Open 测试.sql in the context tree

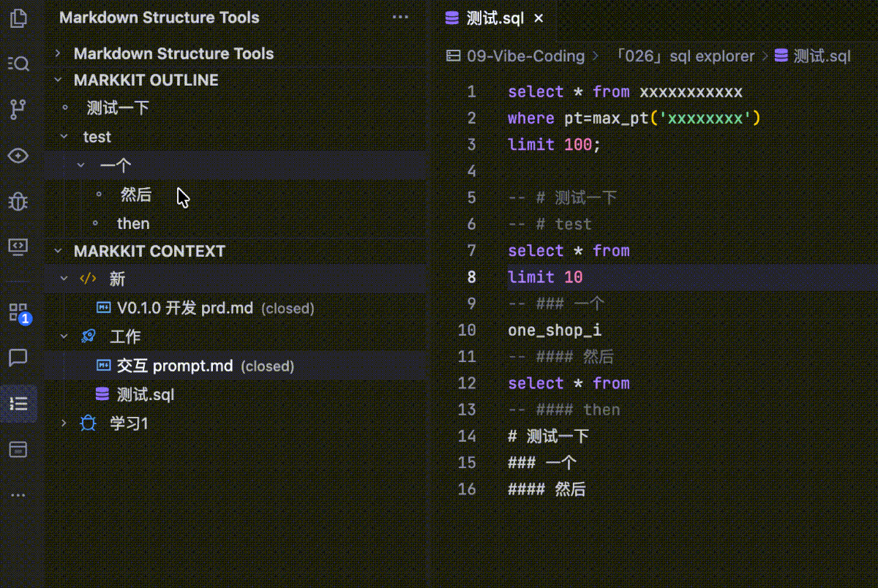[146, 394]
